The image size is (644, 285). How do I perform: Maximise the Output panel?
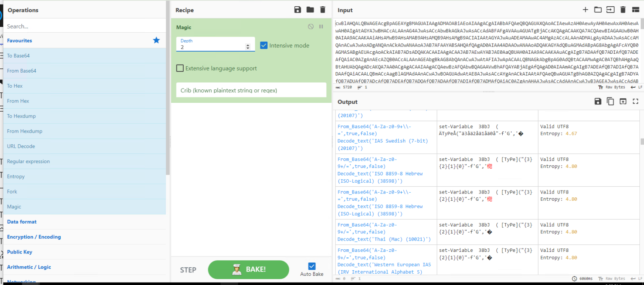coord(635,101)
